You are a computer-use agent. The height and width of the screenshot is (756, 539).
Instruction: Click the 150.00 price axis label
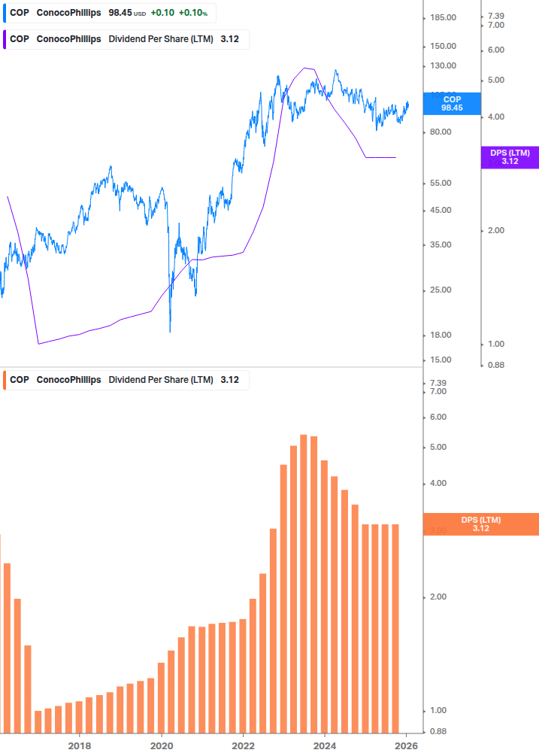443,47
